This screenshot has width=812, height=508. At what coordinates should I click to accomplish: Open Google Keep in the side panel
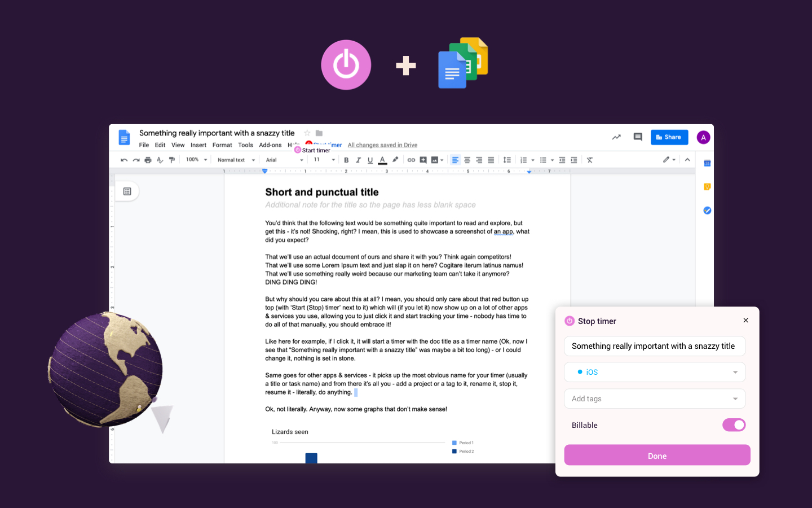point(707,187)
